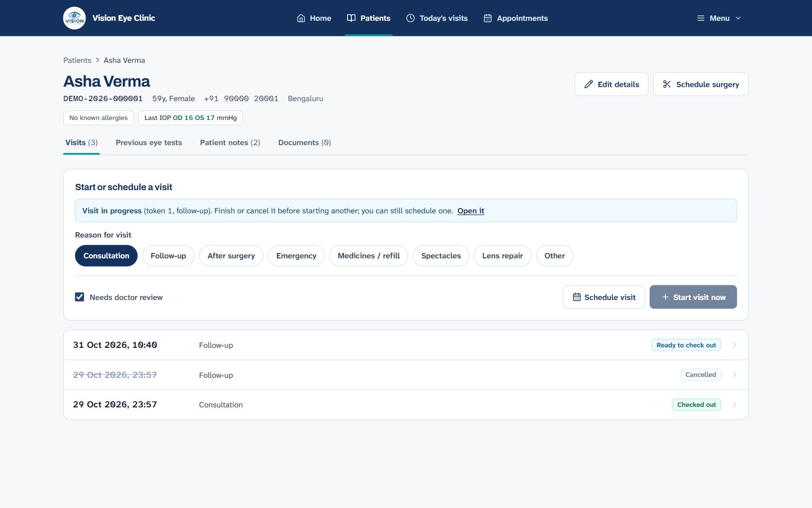
Task: Pick Medicines / refill reason
Action: pos(369,255)
